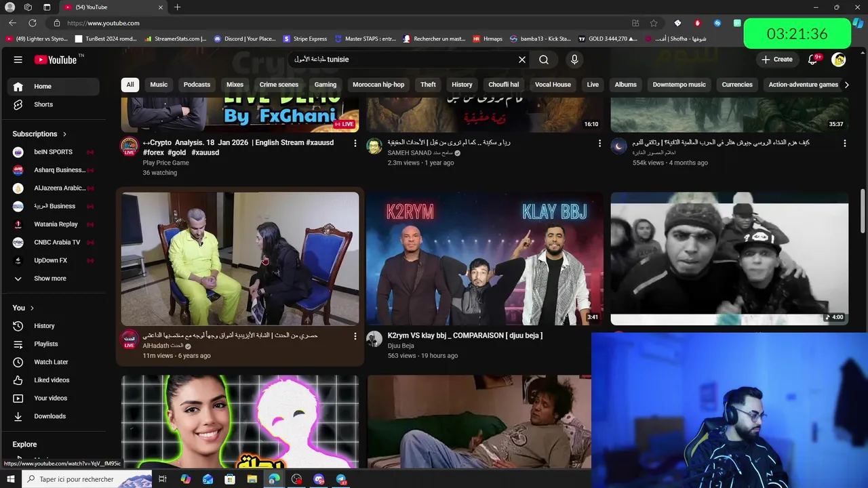The height and width of the screenshot is (488, 868).
Task: Open the AlHadath interview video thumbnail
Action: 240,259
